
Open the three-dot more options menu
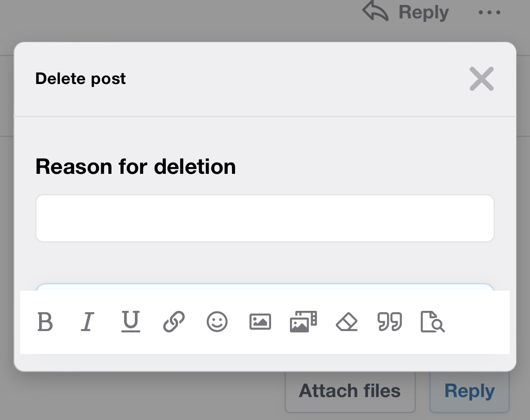(x=490, y=13)
